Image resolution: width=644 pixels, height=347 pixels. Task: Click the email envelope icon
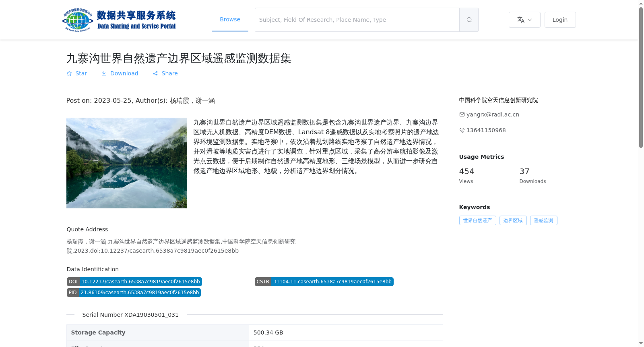click(x=462, y=114)
